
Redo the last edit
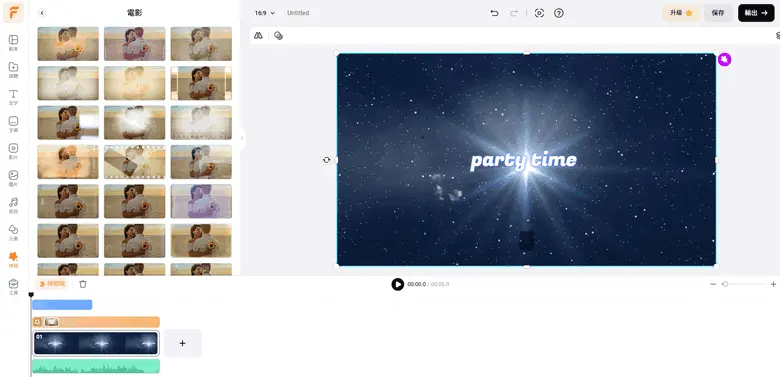[514, 13]
